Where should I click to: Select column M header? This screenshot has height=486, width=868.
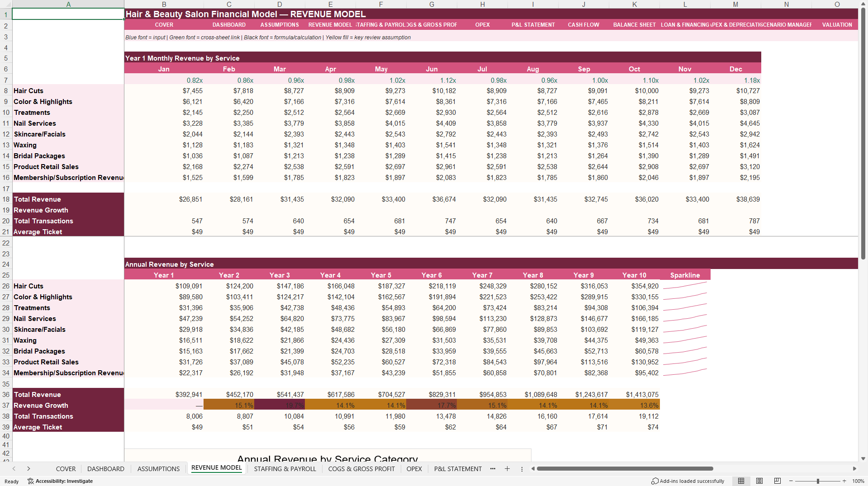(735, 4)
